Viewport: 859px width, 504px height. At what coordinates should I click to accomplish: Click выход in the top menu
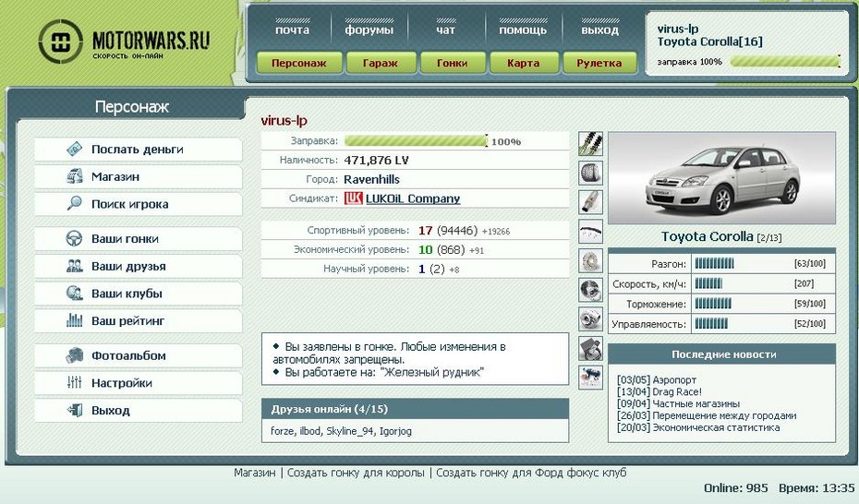600,30
